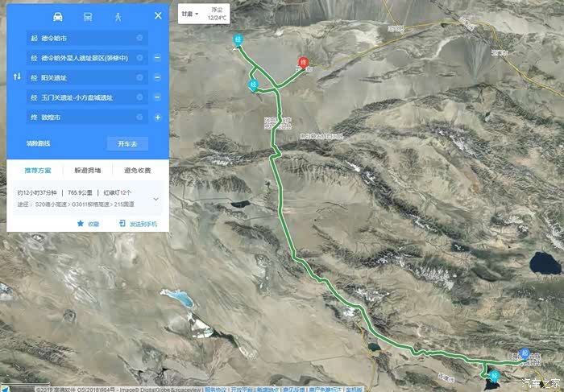
Task: Select the bus transit mode icon
Action: pyautogui.click(x=88, y=17)
